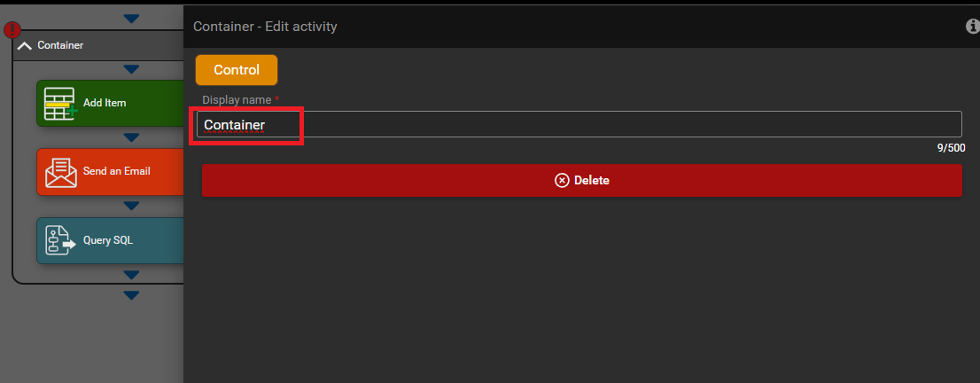The width and height of the screenshot is (980, 383).
Task: Click the arrow above the Container box
Action: click(131, 18)
